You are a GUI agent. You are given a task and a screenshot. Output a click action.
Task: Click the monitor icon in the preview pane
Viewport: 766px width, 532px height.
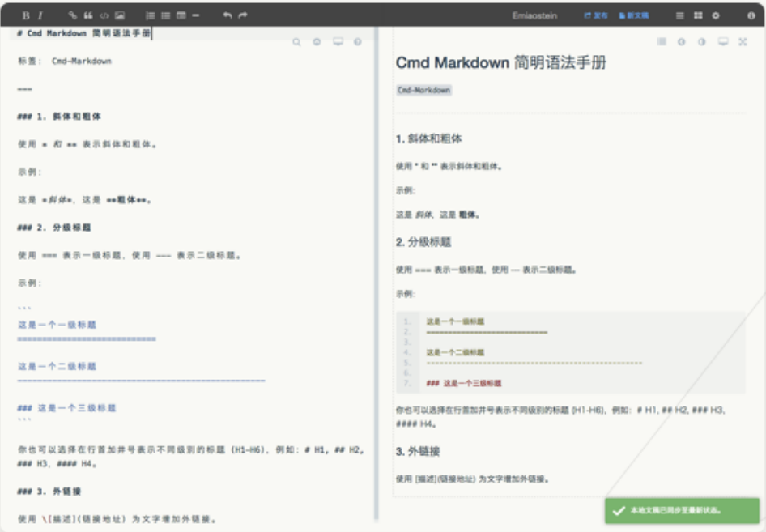(723, 42)
